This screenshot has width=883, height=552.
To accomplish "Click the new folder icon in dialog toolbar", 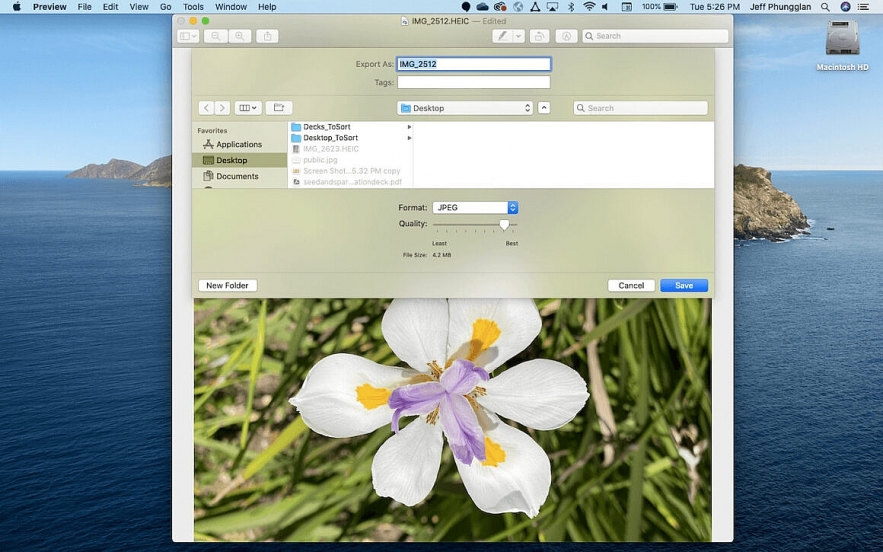I will coord(279,108).
